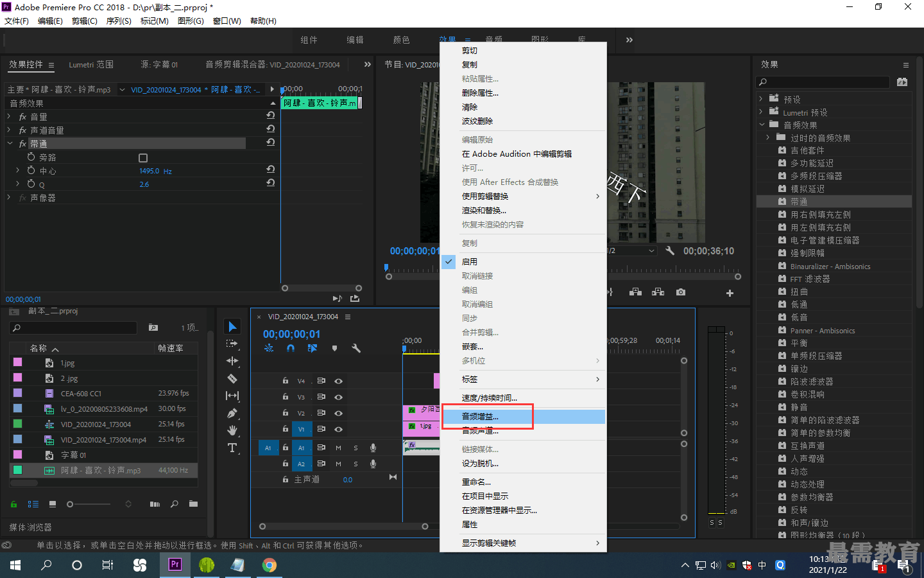Solo audio track A2
This screenshot has width=924, height=578.
(355, 464)
